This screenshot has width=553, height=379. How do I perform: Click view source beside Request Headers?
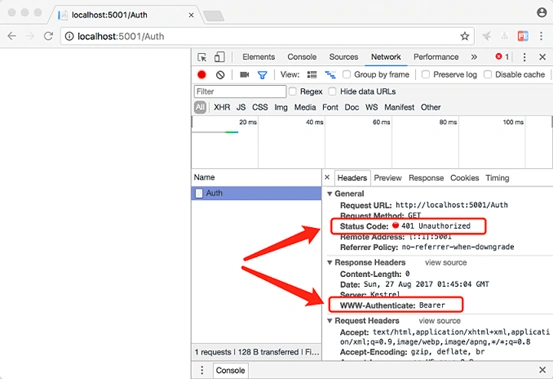(439, 320)
